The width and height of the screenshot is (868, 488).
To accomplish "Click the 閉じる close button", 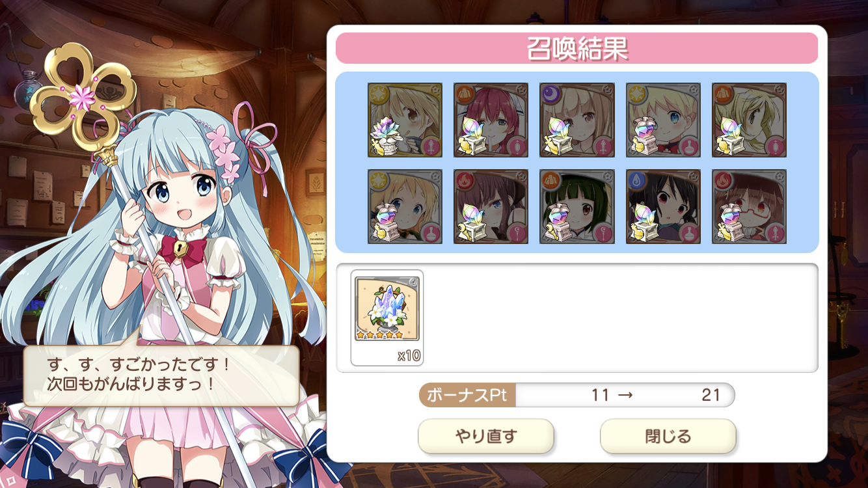I will 668,436.
